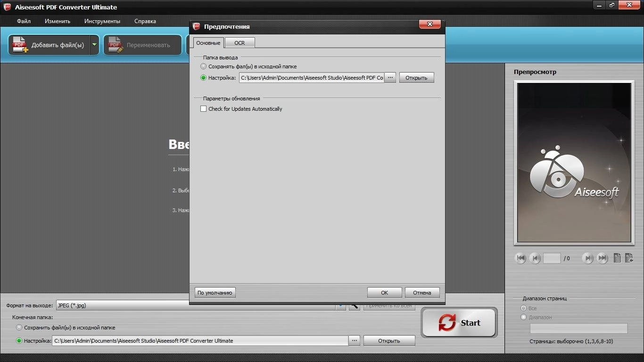
Task: Click the Aiseesoft app icon in title bar
Action: [x=7, y=7]
